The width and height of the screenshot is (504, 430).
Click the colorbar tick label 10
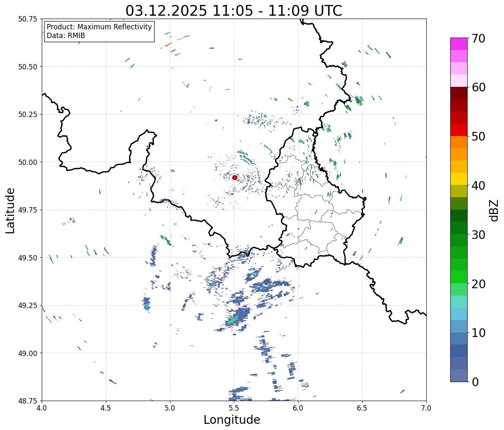coord(478,332)
